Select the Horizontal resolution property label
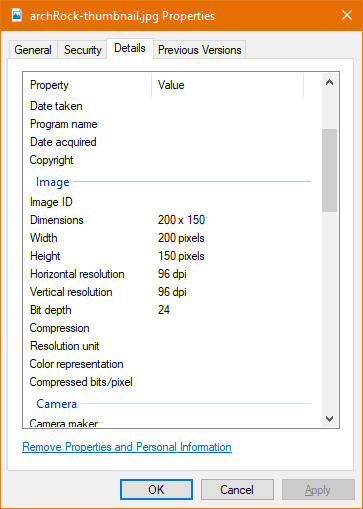 [x=77, y=274]
